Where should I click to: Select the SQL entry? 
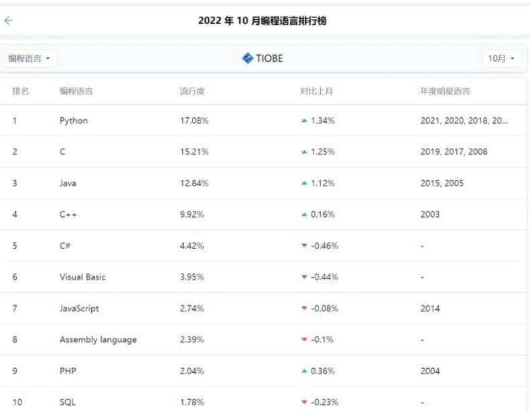coord(68,402)
